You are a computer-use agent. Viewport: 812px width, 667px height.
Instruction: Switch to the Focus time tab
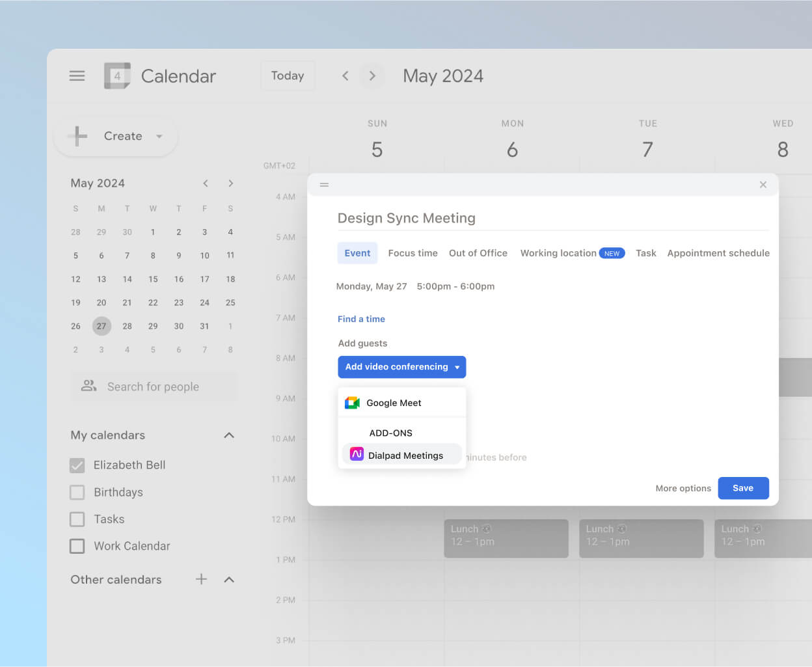[413, 253]
